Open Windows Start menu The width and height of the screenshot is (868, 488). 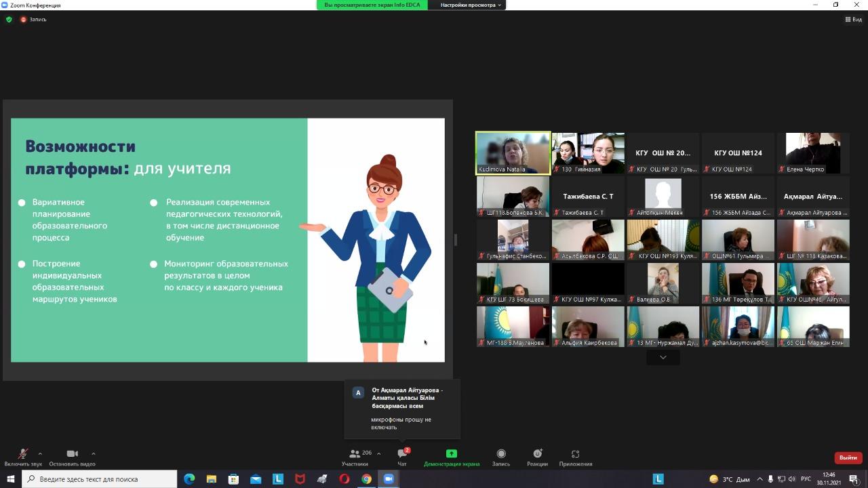point(10,479)
